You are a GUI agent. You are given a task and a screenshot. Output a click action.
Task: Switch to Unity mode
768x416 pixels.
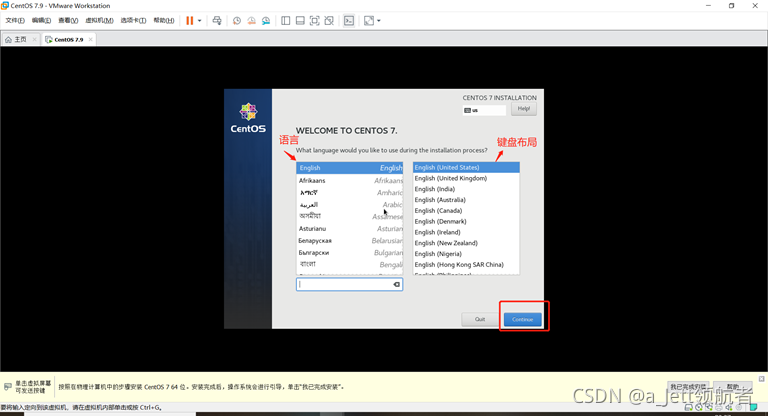coord(329,21)
